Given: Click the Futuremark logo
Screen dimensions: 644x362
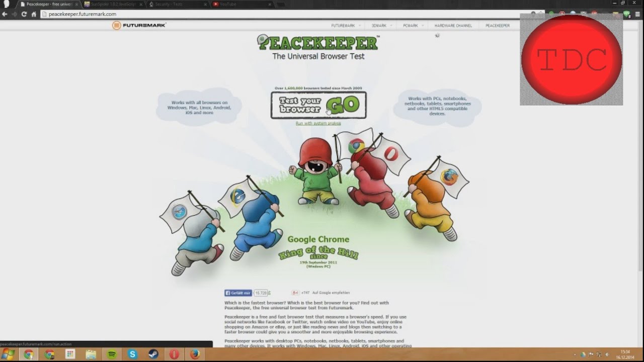Looking at the screenshot, I should tap(139, 25).
